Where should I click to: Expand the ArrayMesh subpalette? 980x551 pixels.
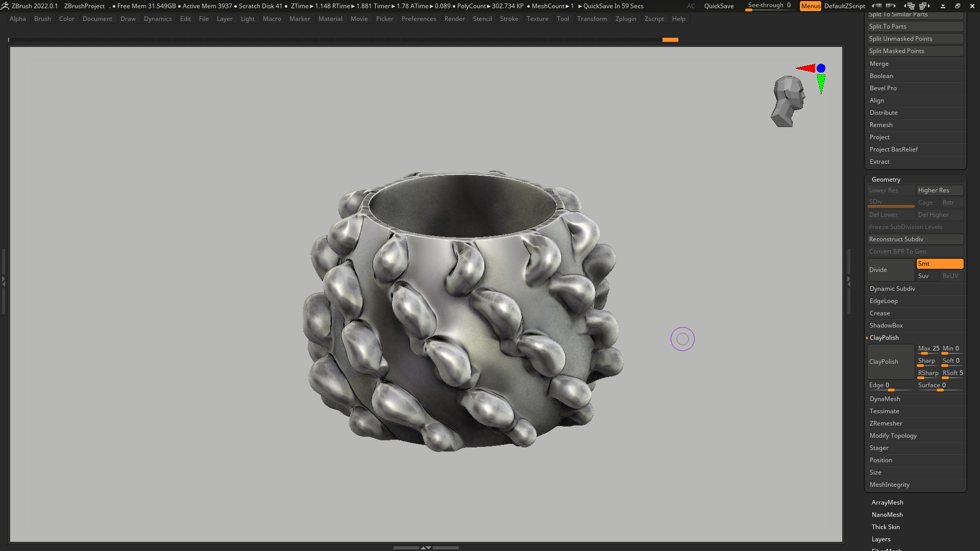887,503
